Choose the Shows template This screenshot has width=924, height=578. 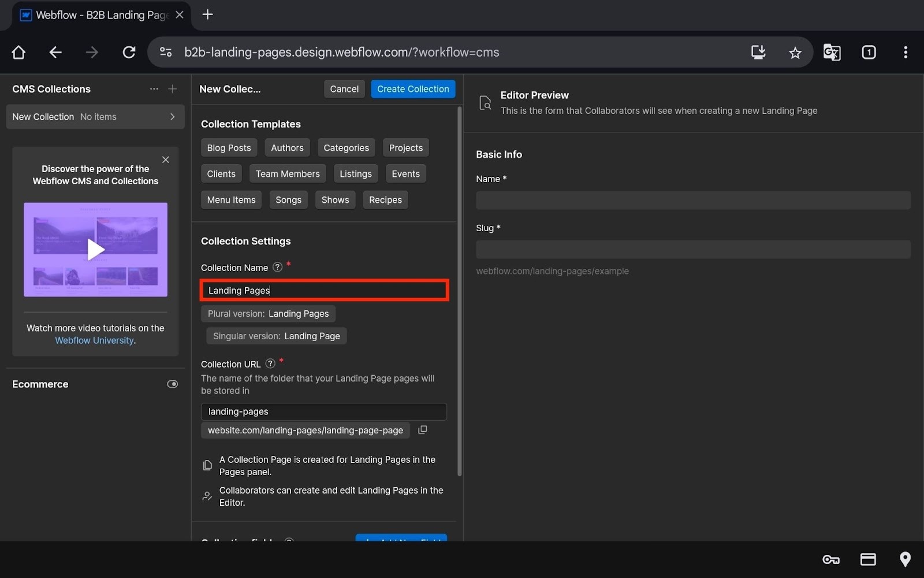[335, 200]
